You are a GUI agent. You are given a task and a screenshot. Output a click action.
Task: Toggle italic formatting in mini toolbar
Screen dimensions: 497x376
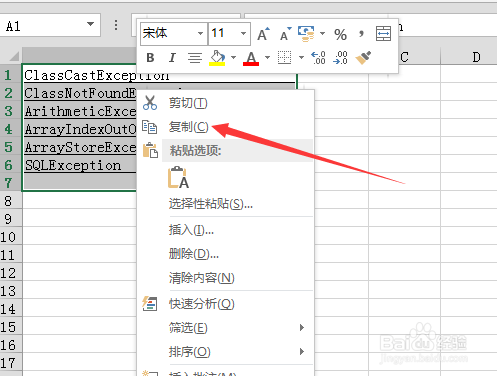tap(172, 58)
